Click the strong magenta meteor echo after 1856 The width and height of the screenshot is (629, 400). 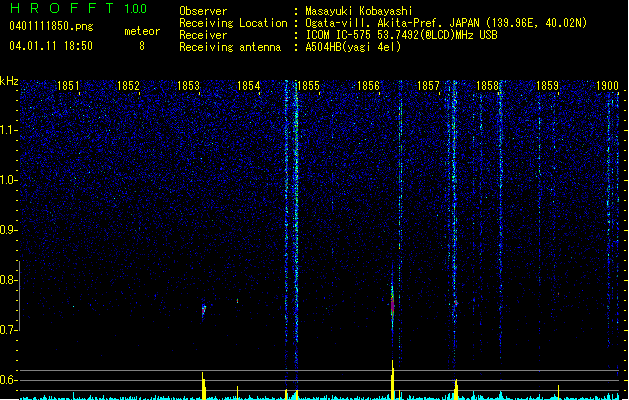tap(392, 304)
